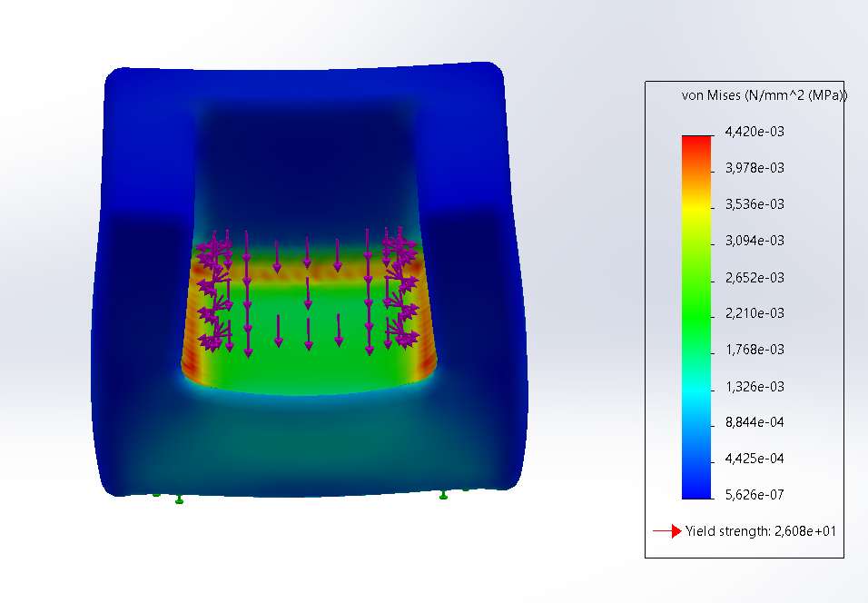
Task: Pick the dark blue bottom of the color bar
Action: coord(697,490)
